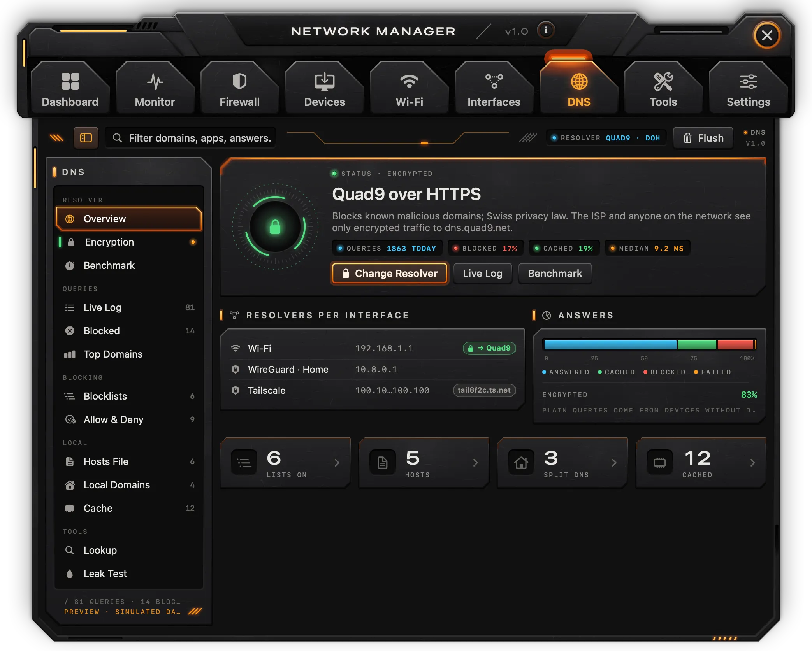Toggle the sidebar panel icon

pyautogui.click(x=86, y=138)
